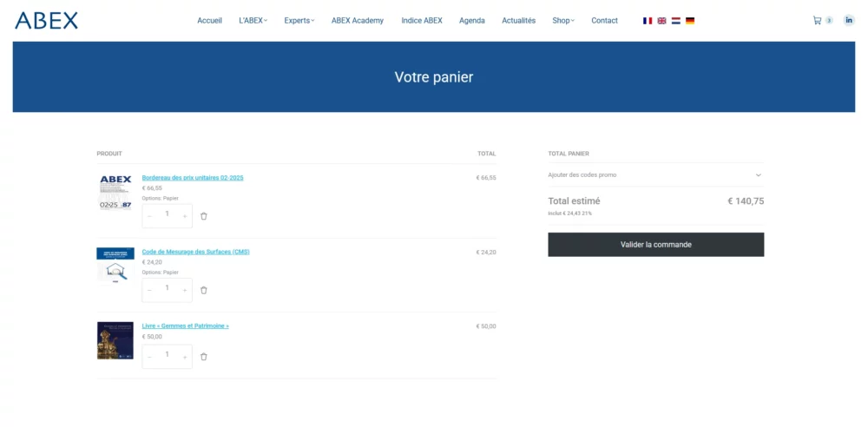The width and height of the screenshot is (868, 434).
Task: Open the Contact page
Action: (x=604, y=21)
